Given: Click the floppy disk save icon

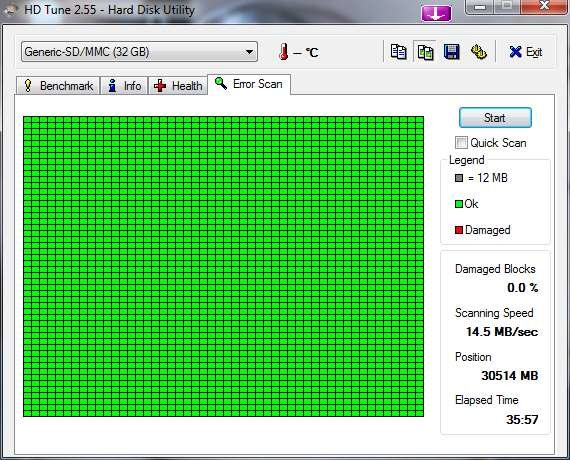Looking at the screenshot, I should 451,52.
